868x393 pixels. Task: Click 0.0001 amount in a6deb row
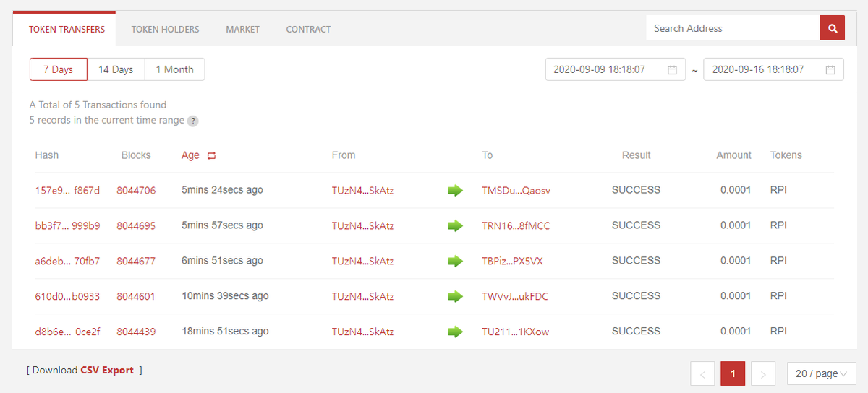tap(736, 261)
